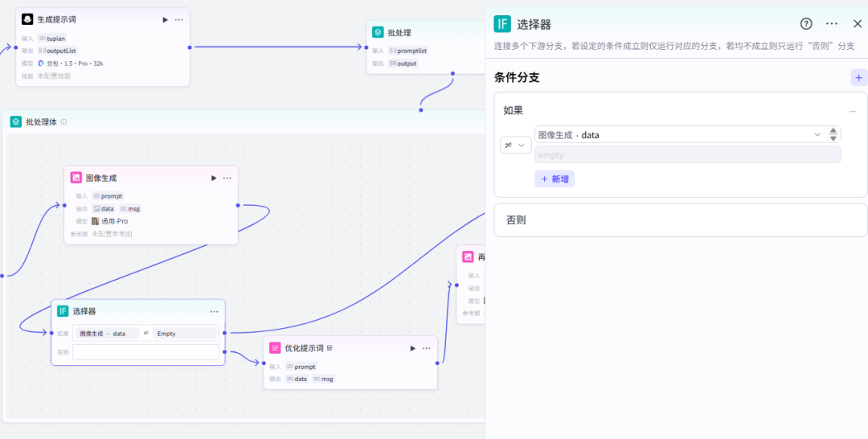Image resolution: width=868 pixels, height=439 pixels.
Task: Click the 生成提示词 node avatar icon
Action: [x=27, y=19]
